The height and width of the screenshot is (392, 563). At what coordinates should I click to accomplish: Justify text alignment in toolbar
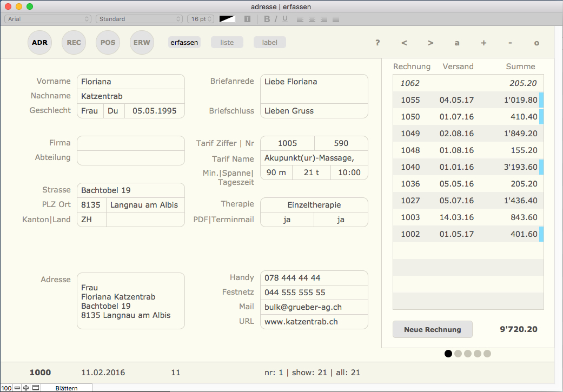[336, 19]
